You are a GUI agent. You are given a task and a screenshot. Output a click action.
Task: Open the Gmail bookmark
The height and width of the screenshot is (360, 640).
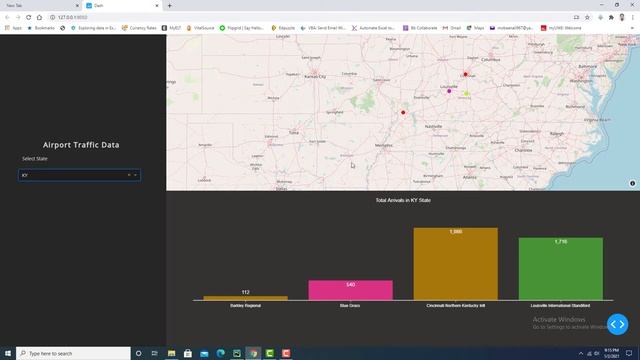452,28
